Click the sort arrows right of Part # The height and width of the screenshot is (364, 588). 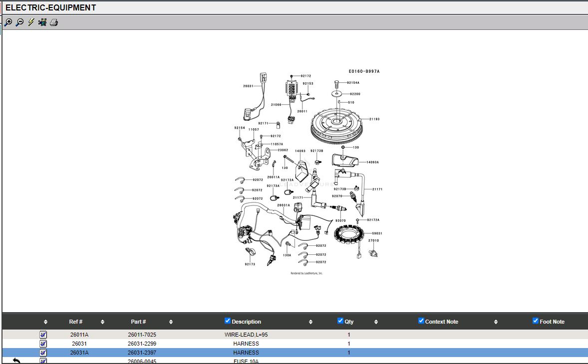click(x=171, y=322)
